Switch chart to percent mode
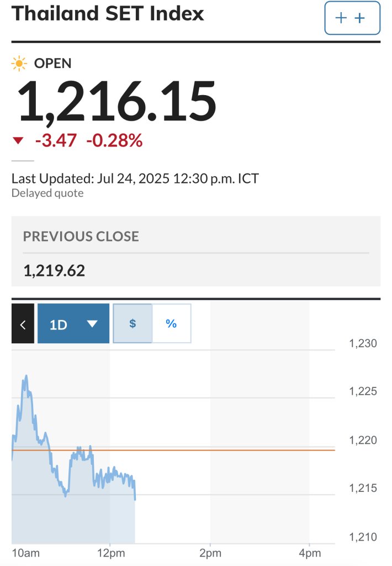This screenshot has height=566, width=392. tap(171, 323)
